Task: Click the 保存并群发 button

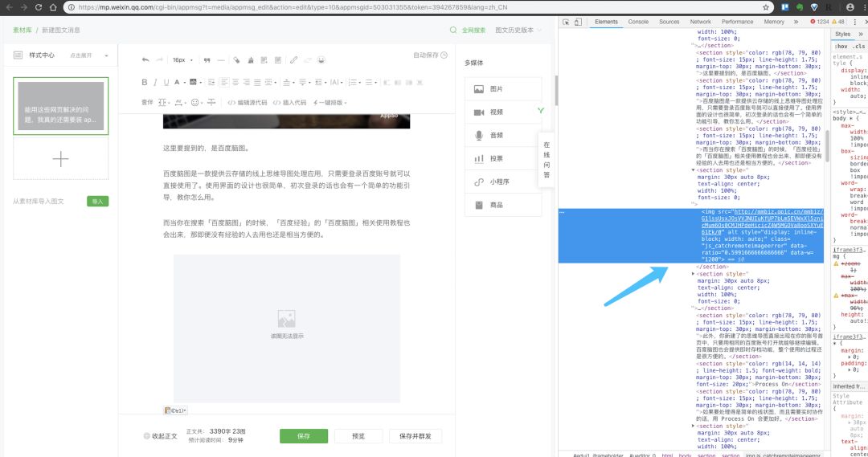Action: (x=416, y=436)
